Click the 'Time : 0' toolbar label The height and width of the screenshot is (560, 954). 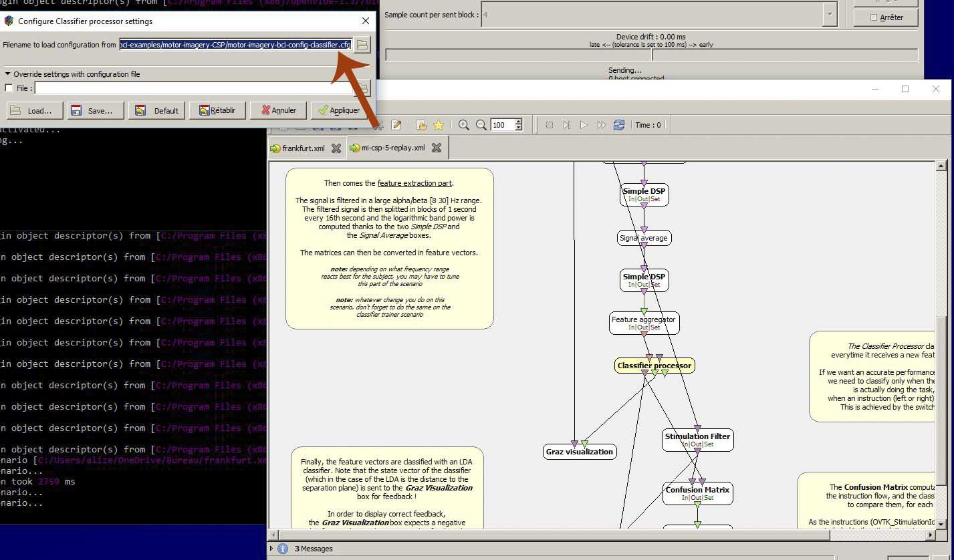pyautogui.click(x=648, y=125)
